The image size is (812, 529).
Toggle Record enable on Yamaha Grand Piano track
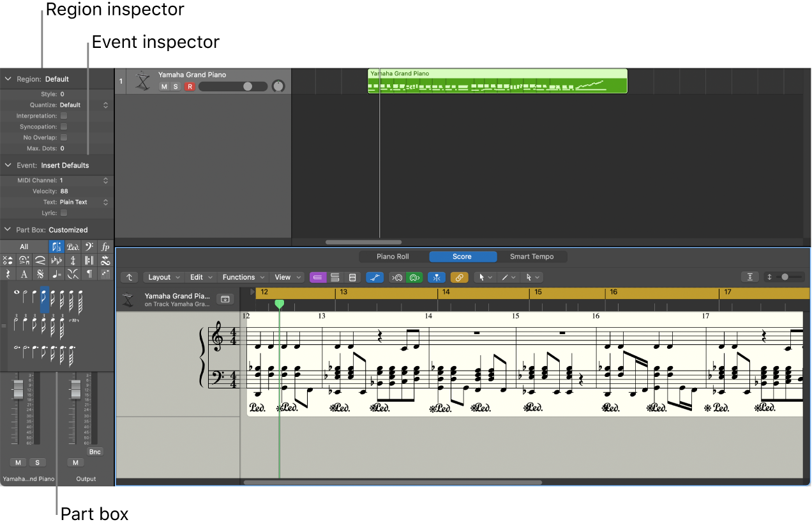point(190,86)
